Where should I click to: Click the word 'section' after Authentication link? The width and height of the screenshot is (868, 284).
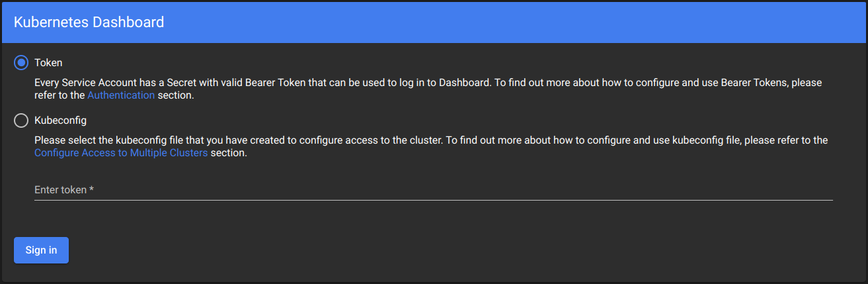pos(175,95)
